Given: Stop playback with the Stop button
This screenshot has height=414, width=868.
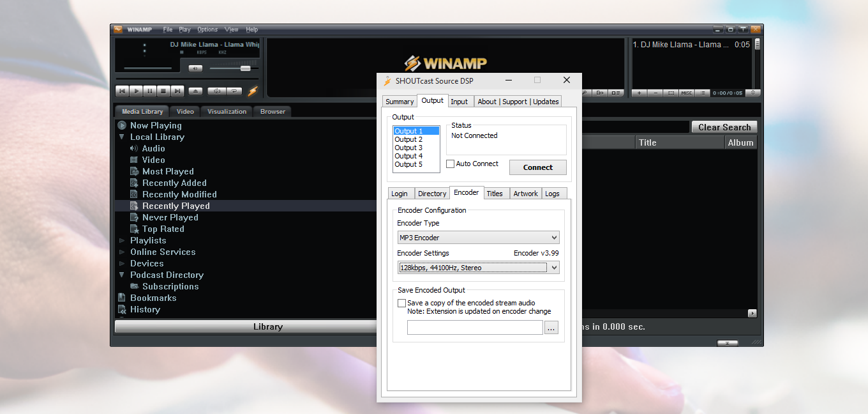Looking at the screenshot, I should tap(164, 91).
